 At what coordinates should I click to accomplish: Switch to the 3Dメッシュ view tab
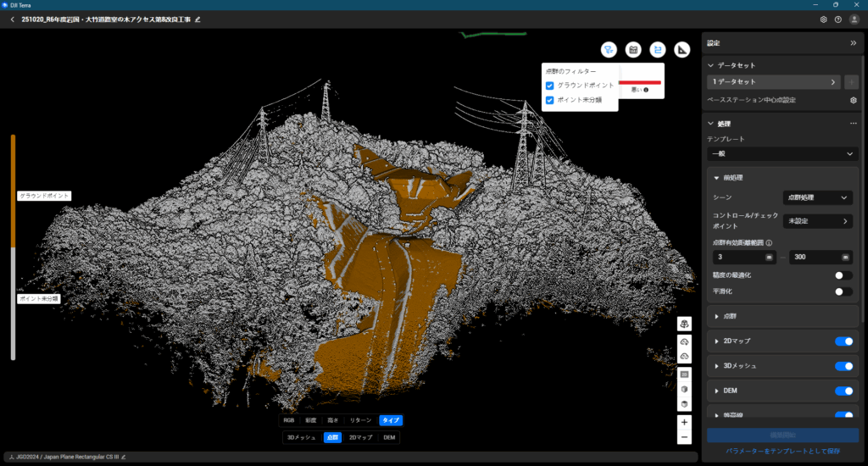tap(301, 437)
